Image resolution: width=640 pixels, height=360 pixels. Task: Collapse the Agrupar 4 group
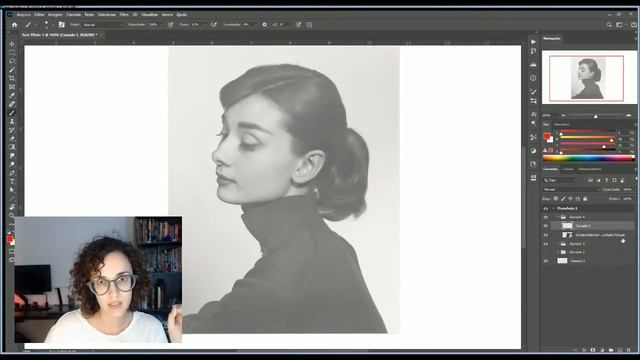pyautogui.click(x=558, y=217)
